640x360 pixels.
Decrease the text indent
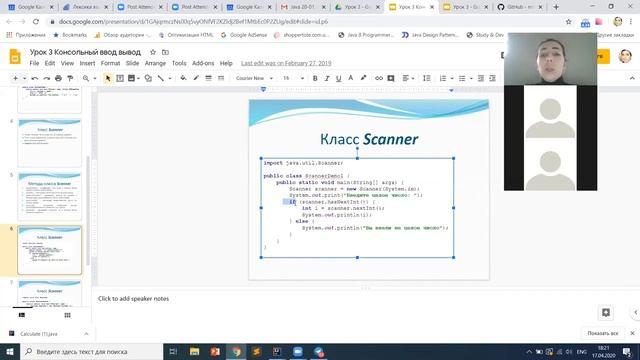[x=481, y=78]
